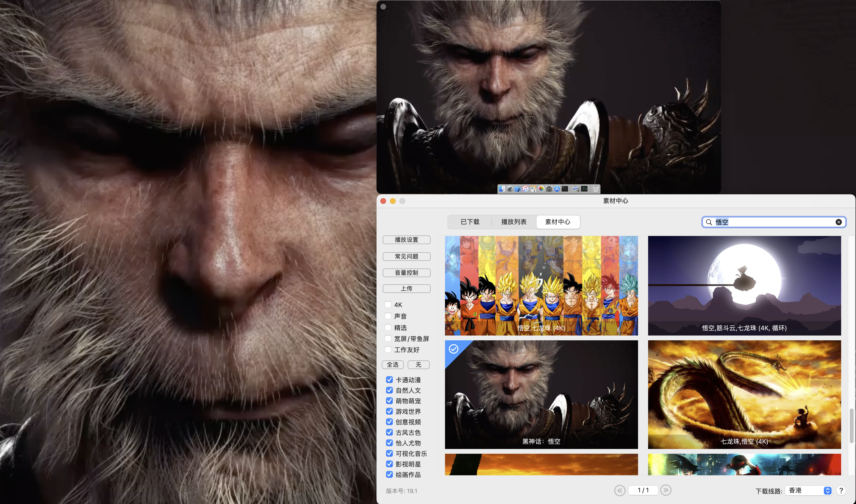
Task: Click the 音量控制 button
Action: click(406, 273)
